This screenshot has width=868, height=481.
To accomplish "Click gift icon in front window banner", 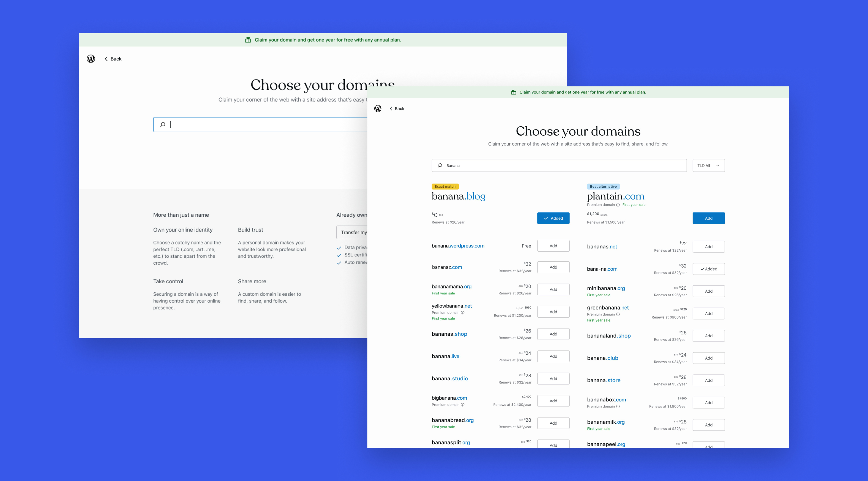I will pyautogui.click(x=514, y=92).
